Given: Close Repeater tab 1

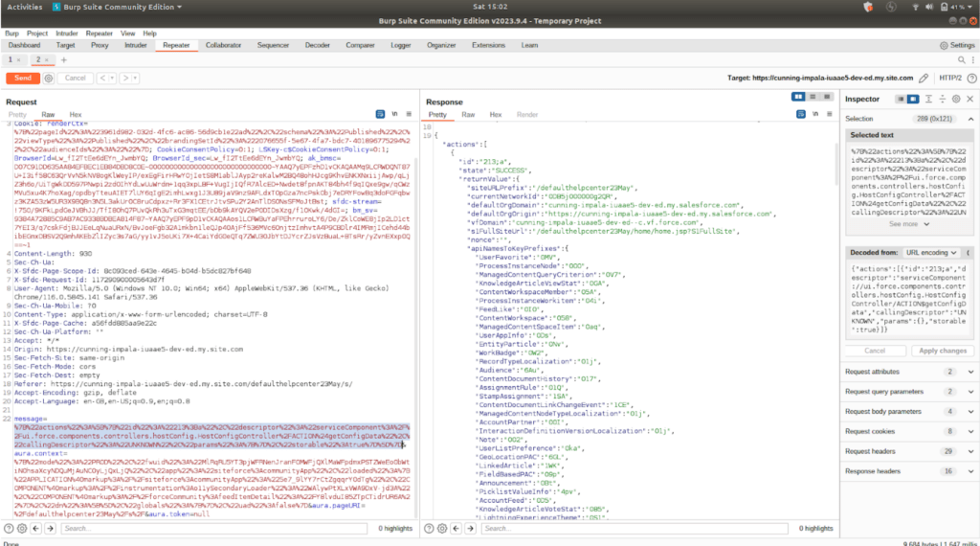Looking at the screenshot, I should point(19,60).
